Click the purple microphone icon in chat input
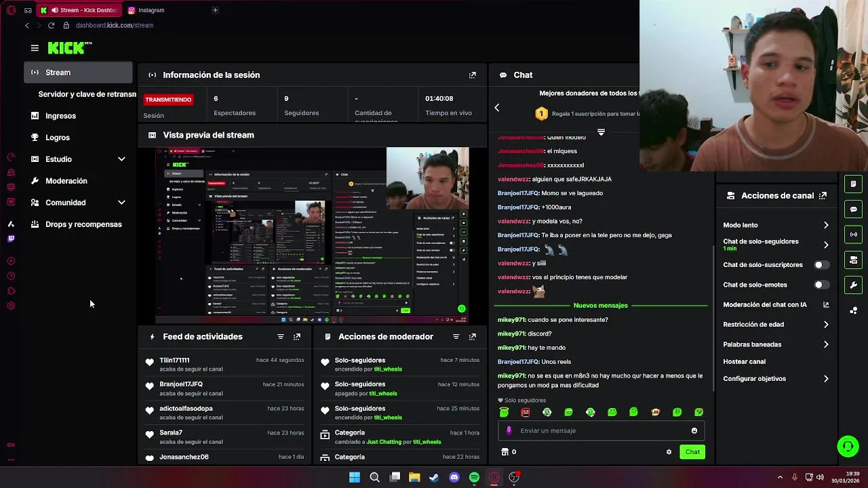The width and height of the screenshot is (868, 488). (x=509, y=431)
